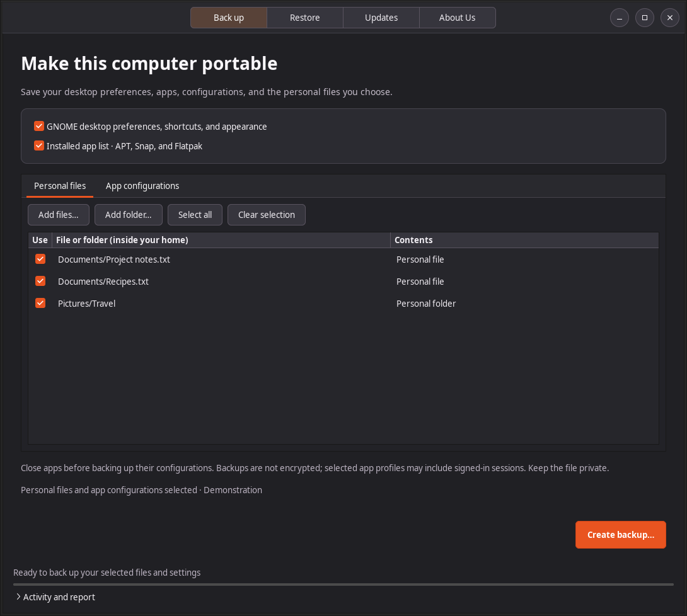Select Documents/Project notes.txt file name
This screenshot has height=616, width=687.
(x=114, y=259)
